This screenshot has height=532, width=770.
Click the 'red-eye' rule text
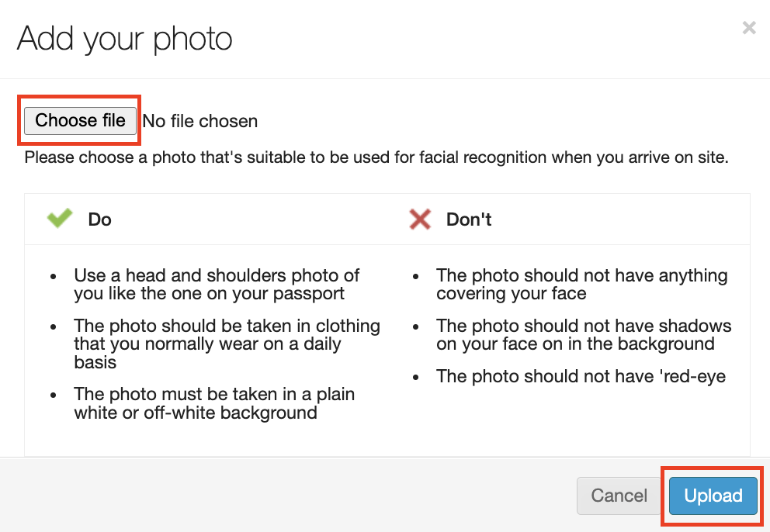(581, 376)
